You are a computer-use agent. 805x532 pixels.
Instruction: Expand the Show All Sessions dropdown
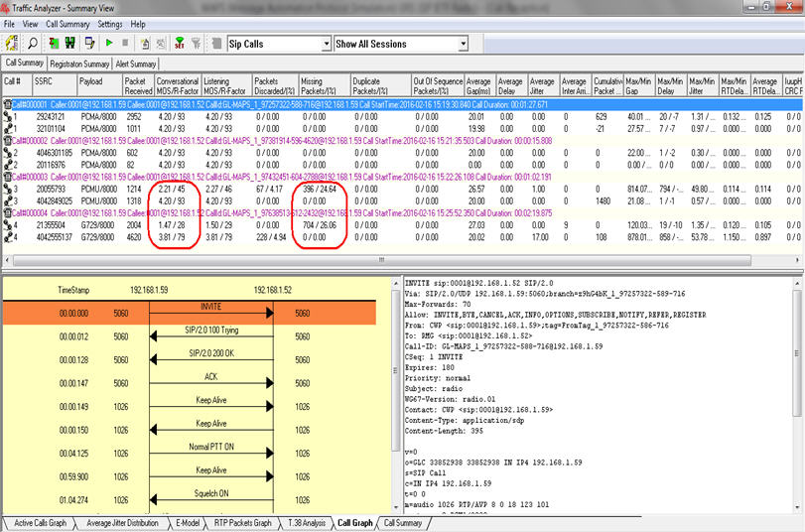462,44
